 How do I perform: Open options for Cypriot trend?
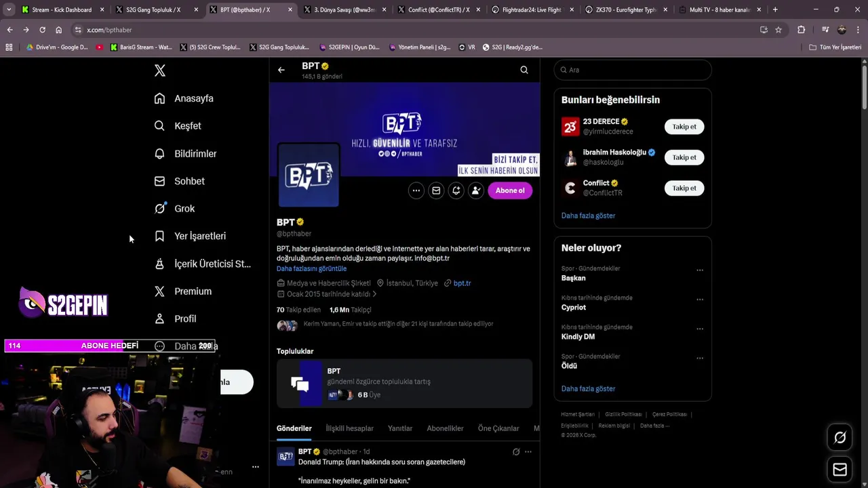tap(700, 299)
